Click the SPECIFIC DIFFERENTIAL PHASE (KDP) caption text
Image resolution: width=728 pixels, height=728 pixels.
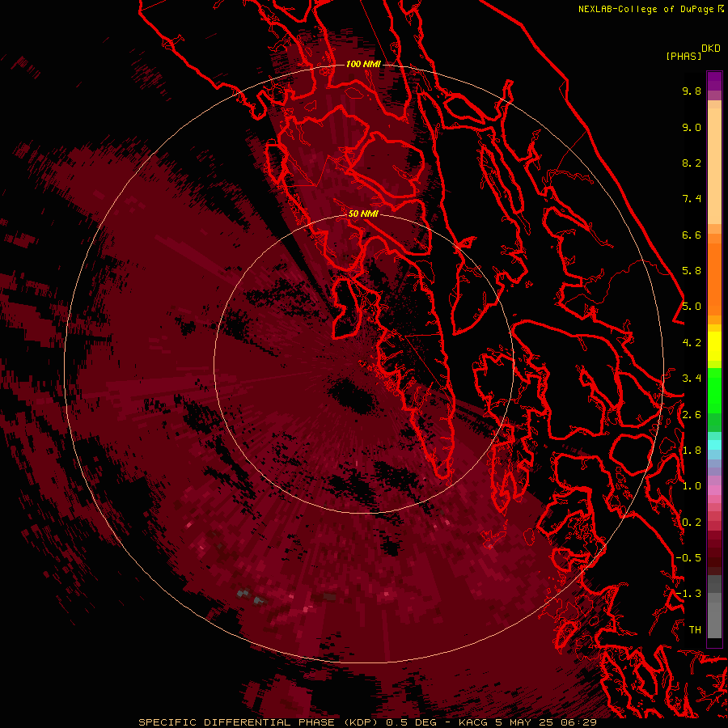click(257, 722)
